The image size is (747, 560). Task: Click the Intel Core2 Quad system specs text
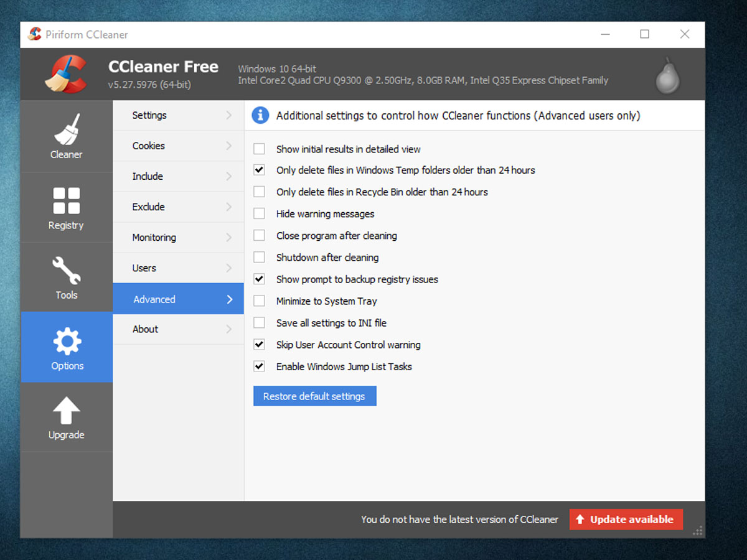click(x=423, y=80)
